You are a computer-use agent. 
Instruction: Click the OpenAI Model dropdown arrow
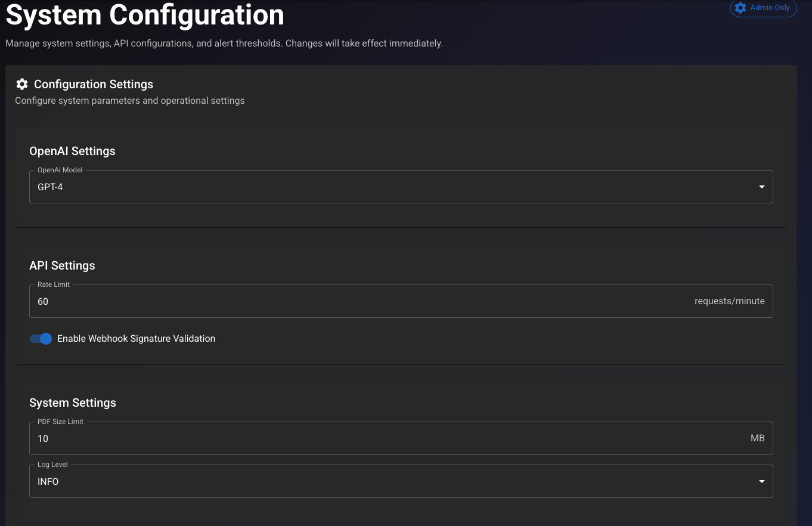[x=761, y=187]
